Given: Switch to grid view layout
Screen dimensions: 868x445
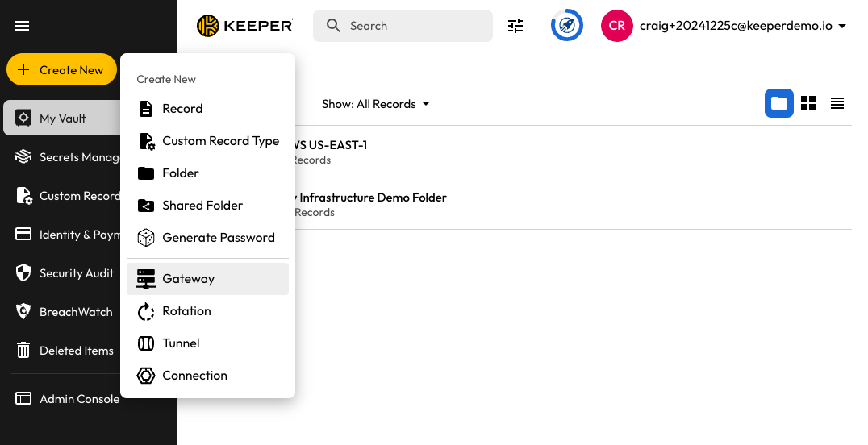Looking at the screenshot, I should coord(807,103).
